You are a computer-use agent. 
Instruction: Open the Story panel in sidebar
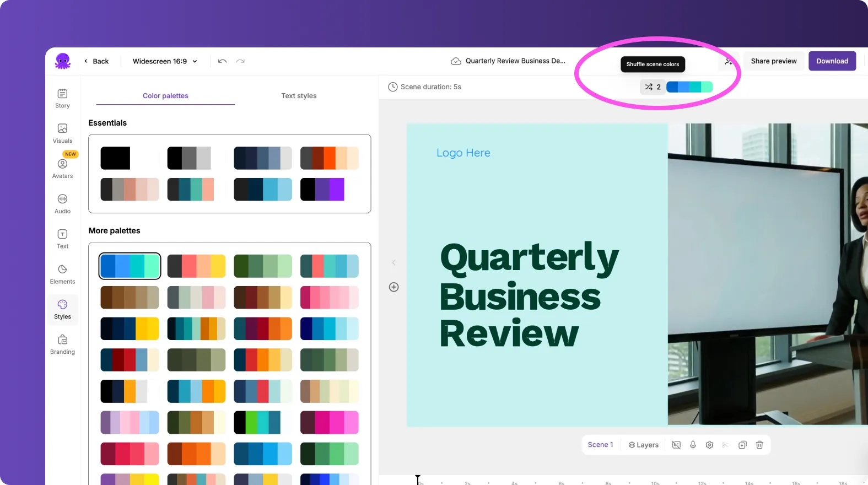point(62,98)
